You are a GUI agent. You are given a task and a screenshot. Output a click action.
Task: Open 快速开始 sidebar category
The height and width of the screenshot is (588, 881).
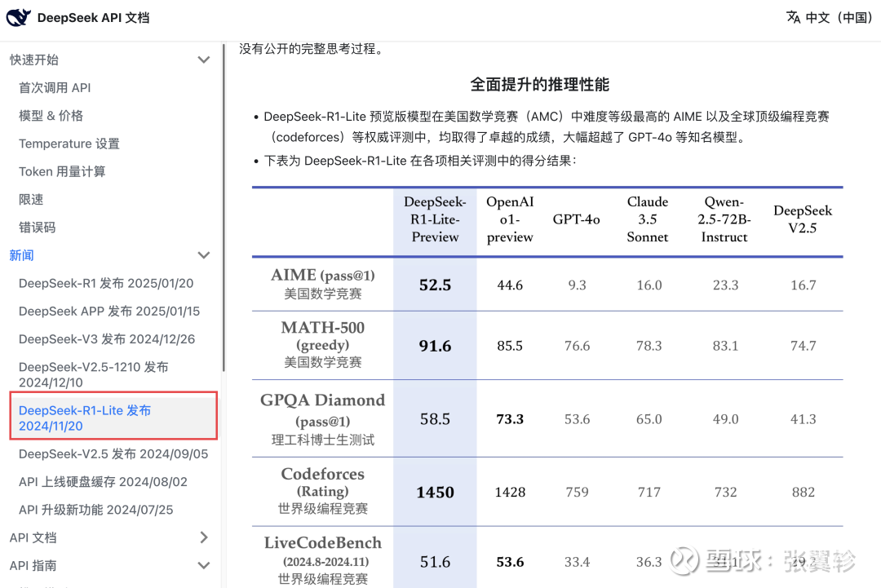tap(34, 60)
